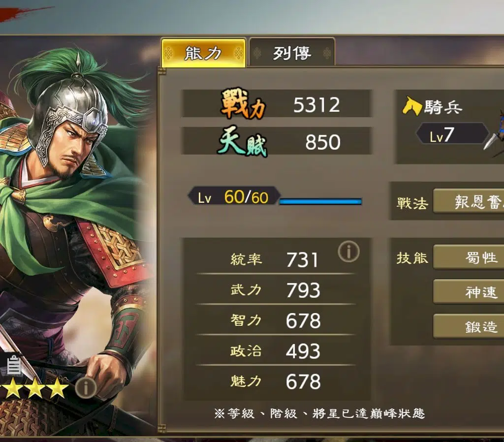Tap the 武力 793 stat row
Image resolution: width=504 pixels, height=442 pixels.
click(x=276, y=289)
